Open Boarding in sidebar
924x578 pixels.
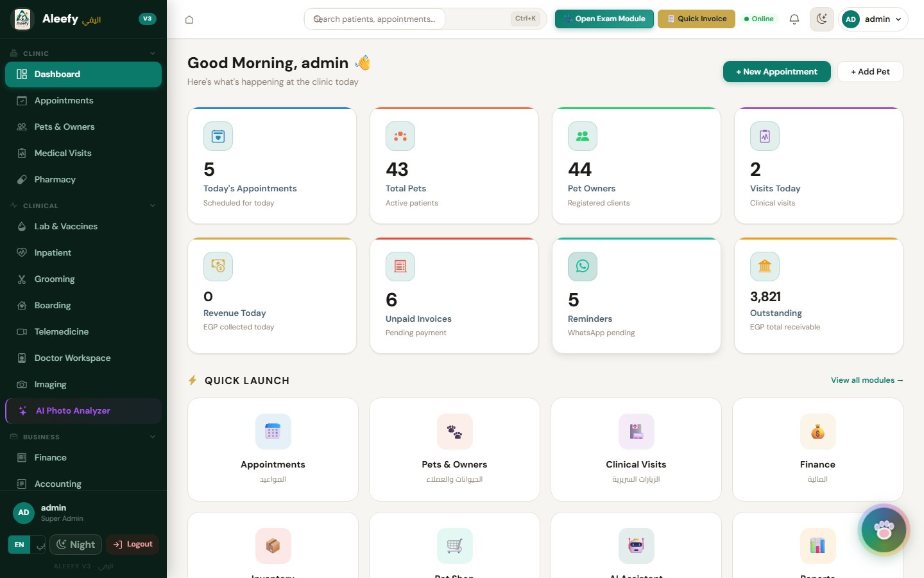pyautogui.click(x=83, y=306)
